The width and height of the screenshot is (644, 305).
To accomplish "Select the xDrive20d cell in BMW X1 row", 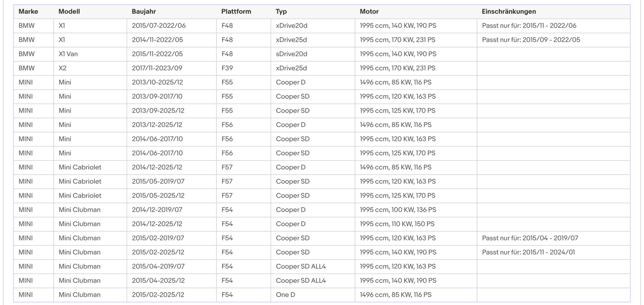I will point(313,26).
